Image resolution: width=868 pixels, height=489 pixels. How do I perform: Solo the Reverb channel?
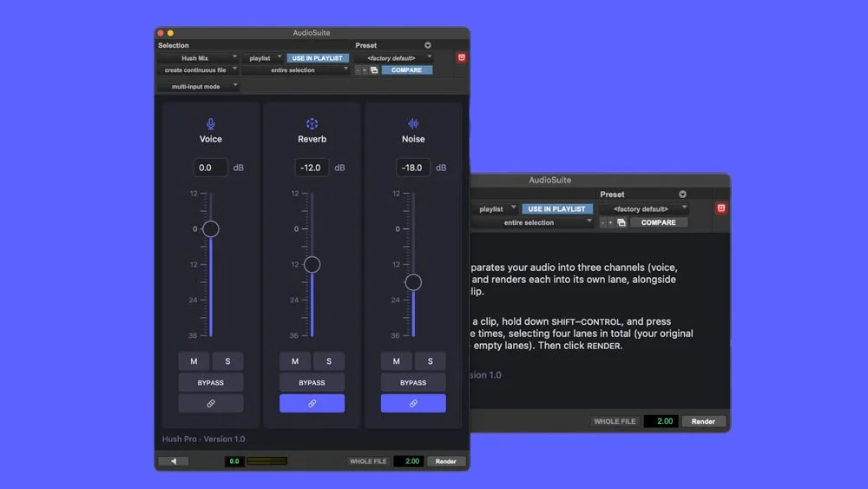(329, 361)
